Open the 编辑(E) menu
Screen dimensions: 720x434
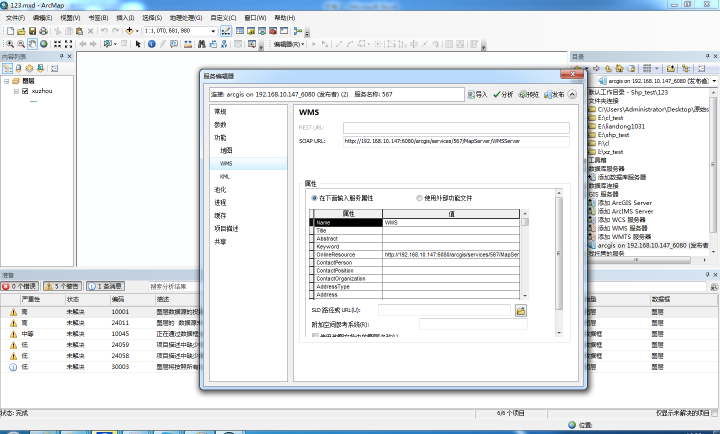[42, 18]
